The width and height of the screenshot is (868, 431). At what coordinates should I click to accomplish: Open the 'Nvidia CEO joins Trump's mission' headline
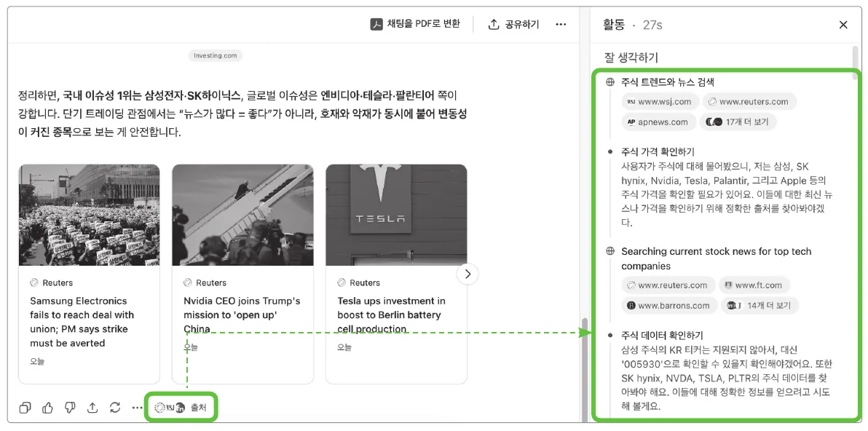click(x=242, y=315)
